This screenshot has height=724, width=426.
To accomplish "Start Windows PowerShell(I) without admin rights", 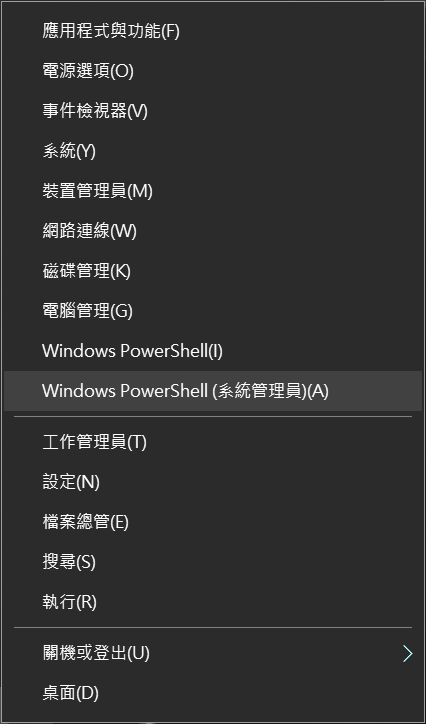I will (x=213, y=351).
